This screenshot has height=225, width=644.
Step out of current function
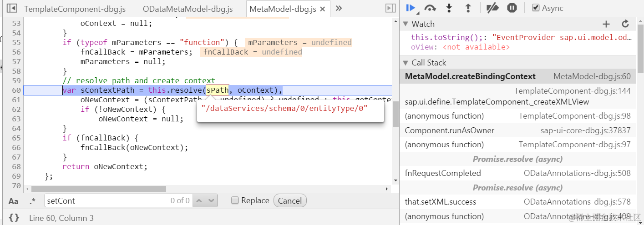[468, 8]
